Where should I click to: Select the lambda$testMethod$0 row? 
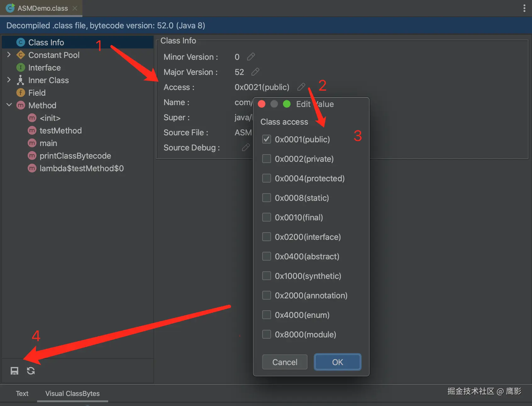[78, 168]
